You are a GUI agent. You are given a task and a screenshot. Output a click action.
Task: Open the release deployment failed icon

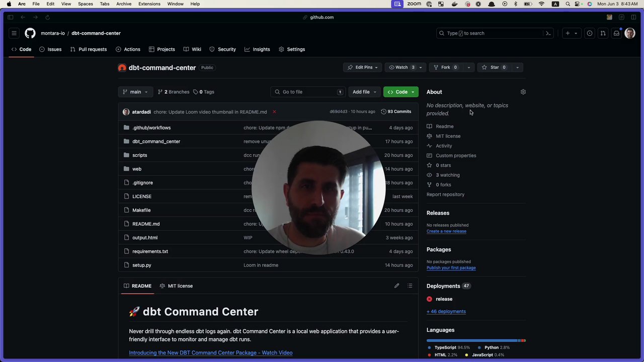click(429, 299)
